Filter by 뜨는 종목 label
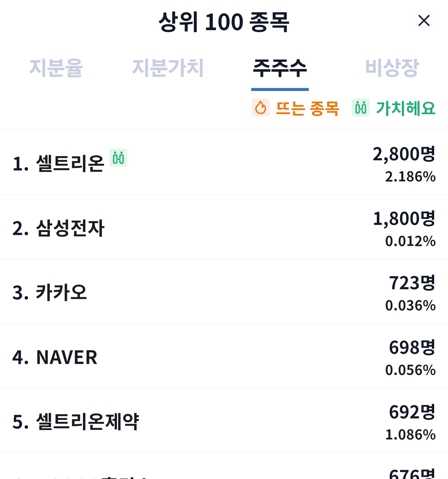Viewport: 448px width, 479px height. tap(307, 108)
